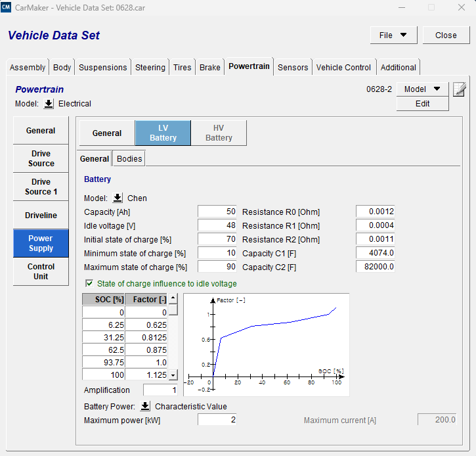The image size is (476, 456).
Task: Click the Maximum state of charge field
Action: [x=217, y=267]
